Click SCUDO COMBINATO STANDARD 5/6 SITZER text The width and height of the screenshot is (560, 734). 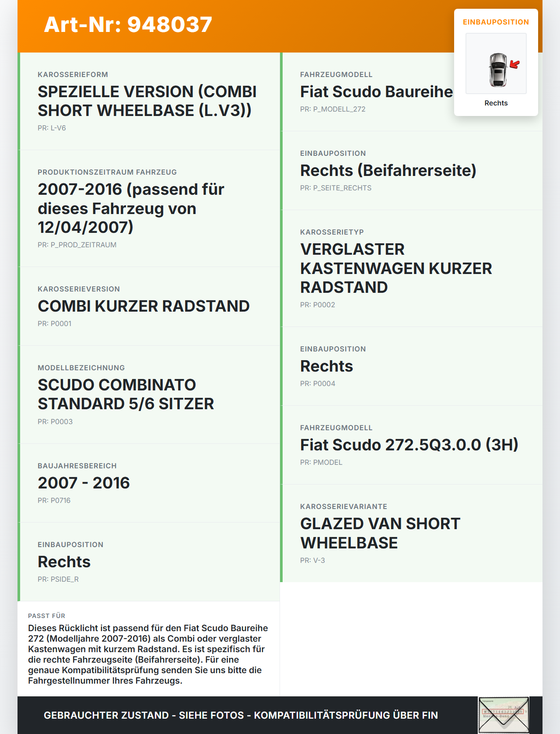click(126, 394)
